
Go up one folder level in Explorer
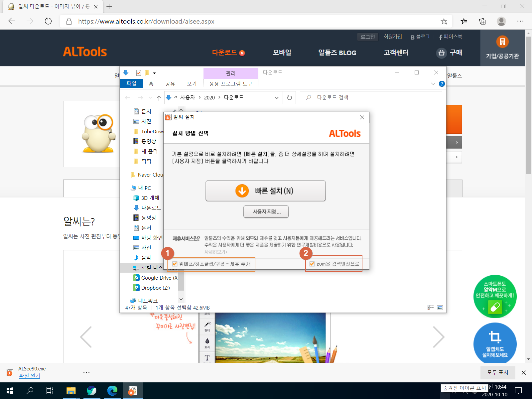159,98
